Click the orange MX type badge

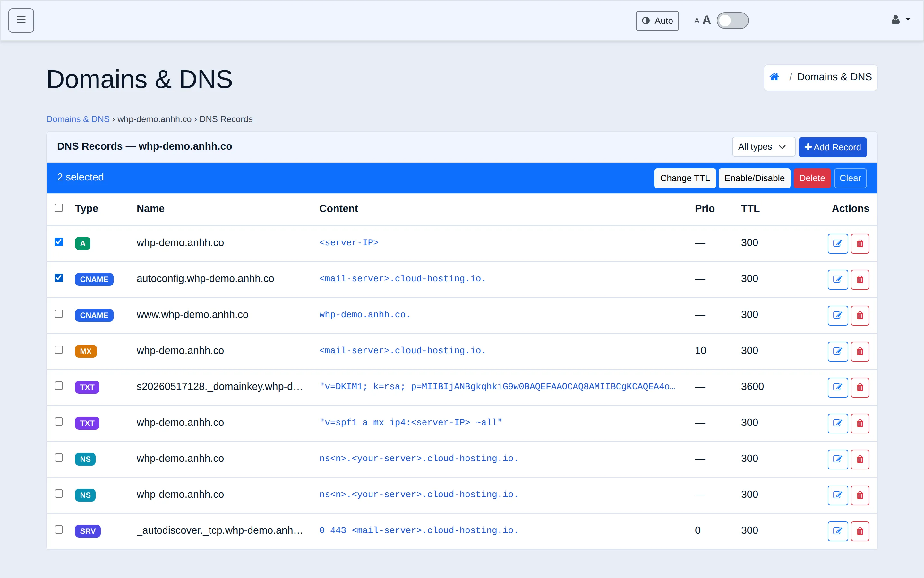click(x=86, y=351)
